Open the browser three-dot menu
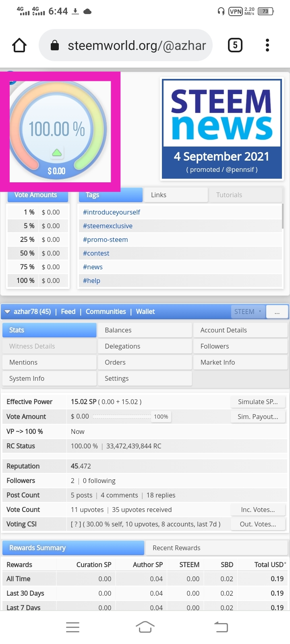 267,45
